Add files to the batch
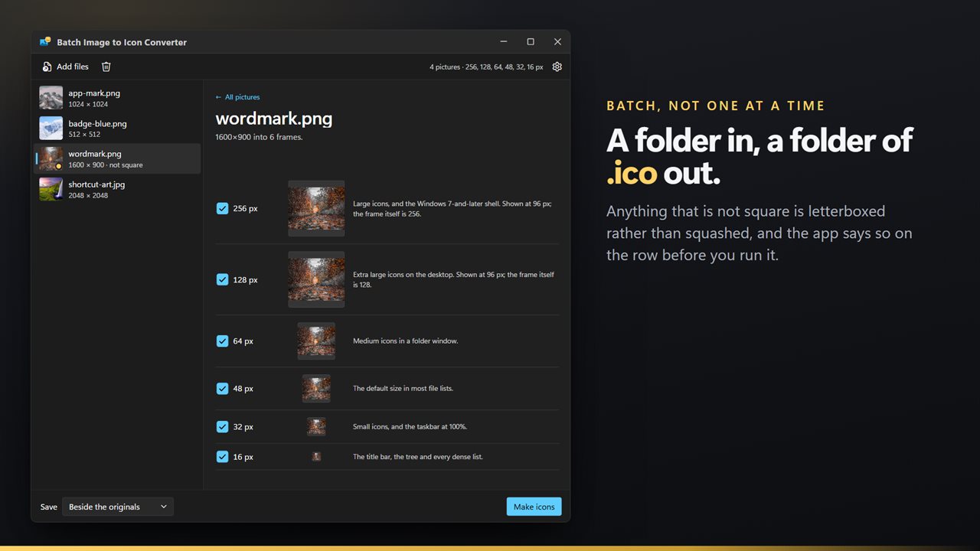The width and height of the screenshot is (980, 551). click(x=66, y=67)
